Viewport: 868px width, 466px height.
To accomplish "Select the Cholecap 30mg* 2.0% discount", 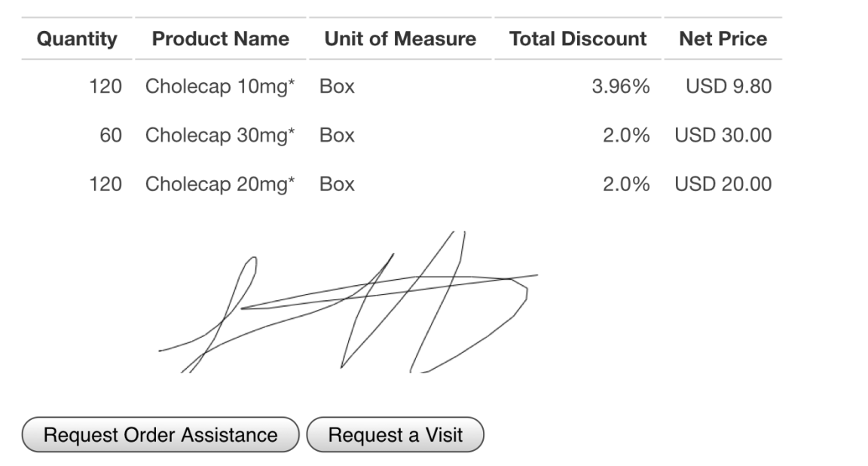I will (625, 136).
